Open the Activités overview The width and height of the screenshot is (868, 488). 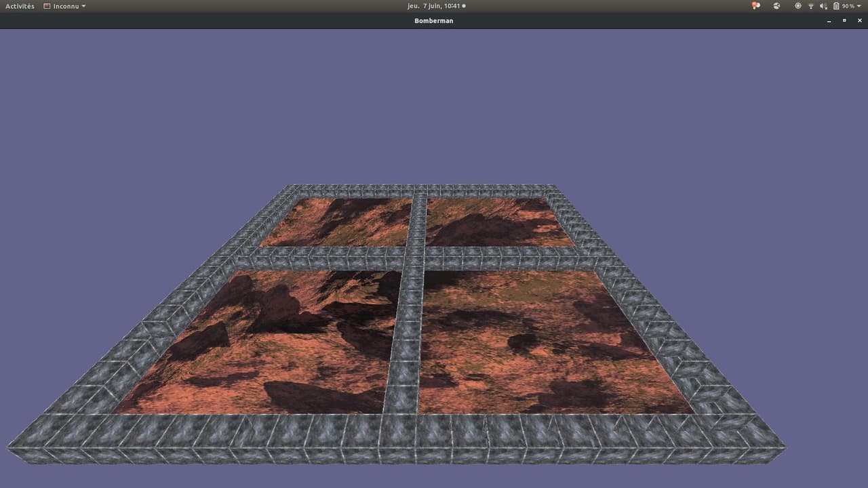coord(20,6)
